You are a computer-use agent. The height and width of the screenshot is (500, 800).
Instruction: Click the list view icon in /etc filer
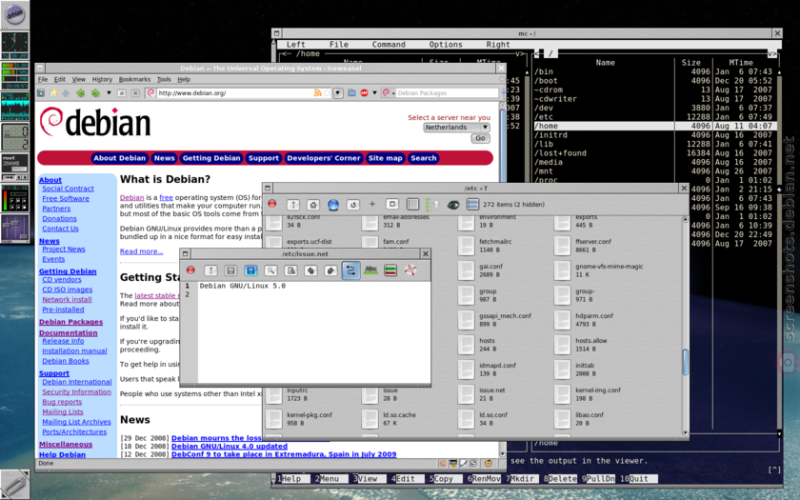(472, 205)
